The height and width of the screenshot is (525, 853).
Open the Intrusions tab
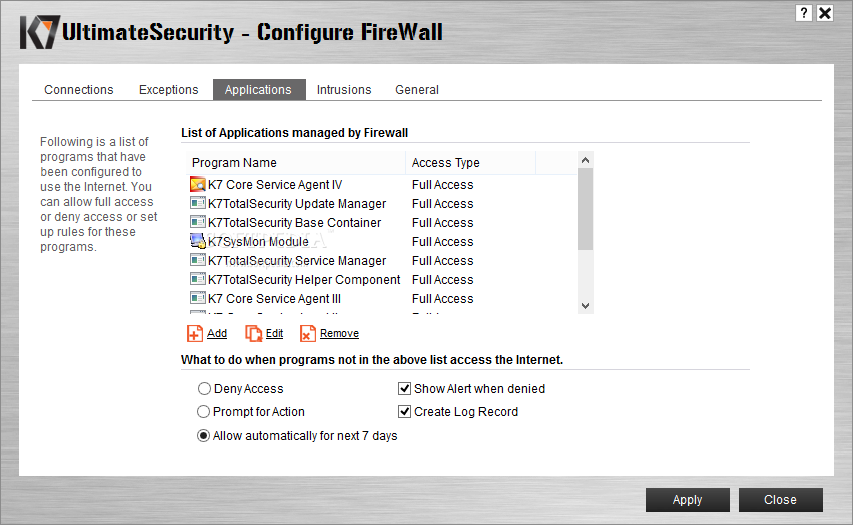pos(344,90)
